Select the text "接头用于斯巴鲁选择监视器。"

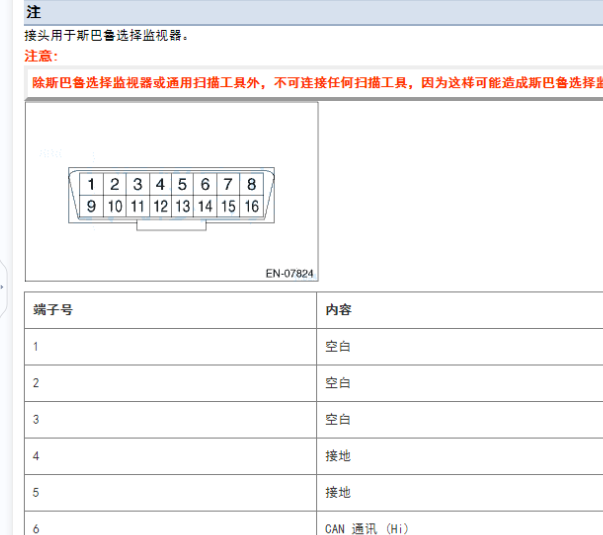tap(106, 35)
